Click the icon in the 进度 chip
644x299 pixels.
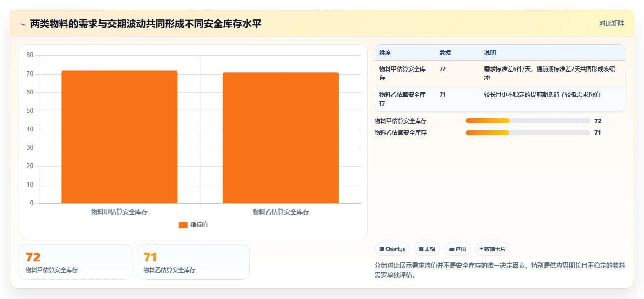tap(451, 249)
